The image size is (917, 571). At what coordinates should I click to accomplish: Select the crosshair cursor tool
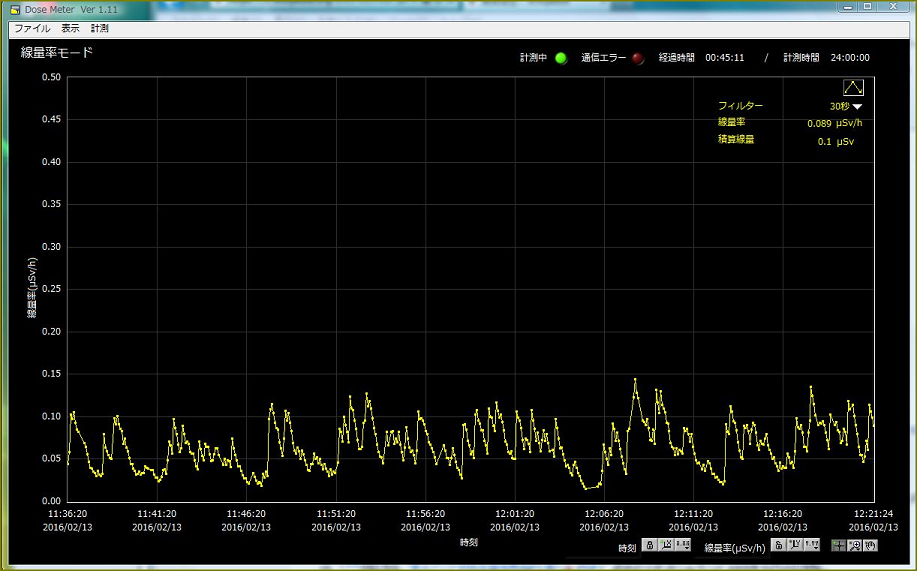tap(838, 545)
